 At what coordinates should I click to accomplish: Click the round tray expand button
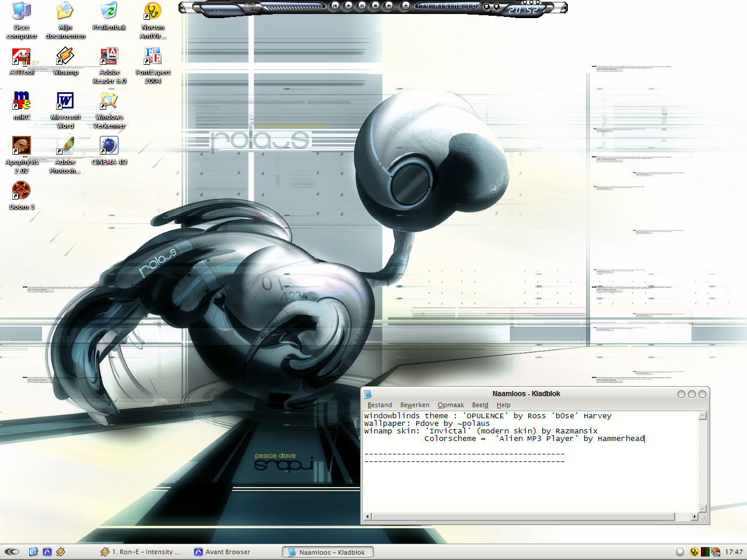[x=680, y=552]
